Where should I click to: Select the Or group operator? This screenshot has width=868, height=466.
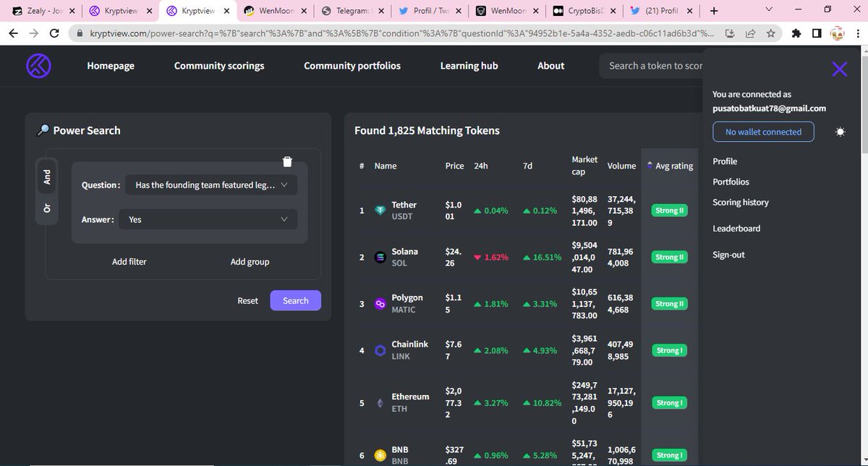[47, 208]
